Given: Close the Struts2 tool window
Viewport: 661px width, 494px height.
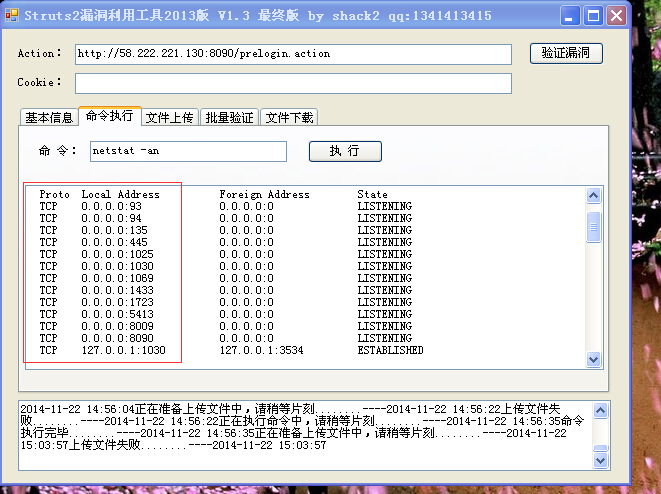Looking at the screenshot, I should pos(616,16).
